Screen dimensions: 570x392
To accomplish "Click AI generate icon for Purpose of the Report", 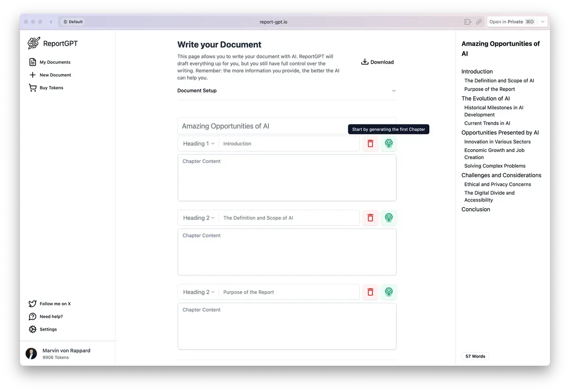I will tap(389, 292).
